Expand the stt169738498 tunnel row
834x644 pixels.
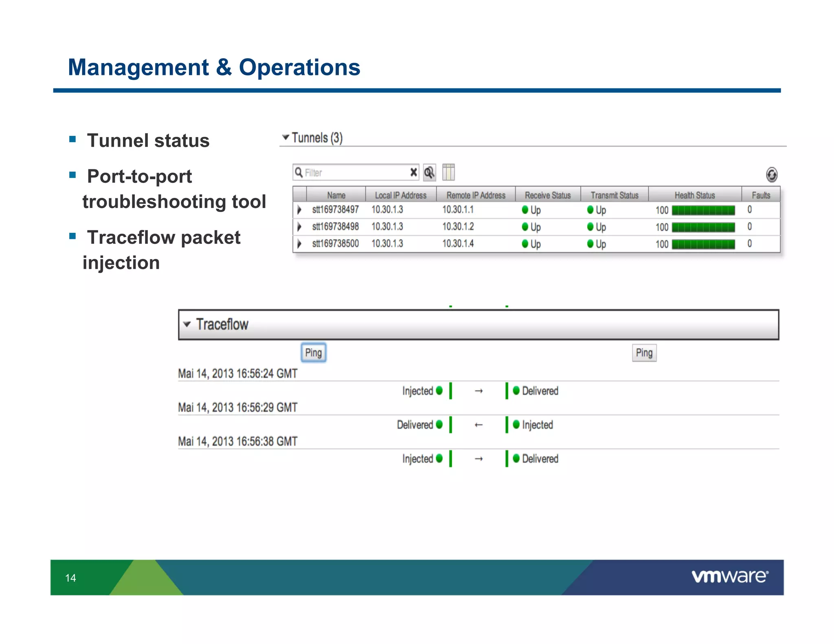(x=299, y=227)
